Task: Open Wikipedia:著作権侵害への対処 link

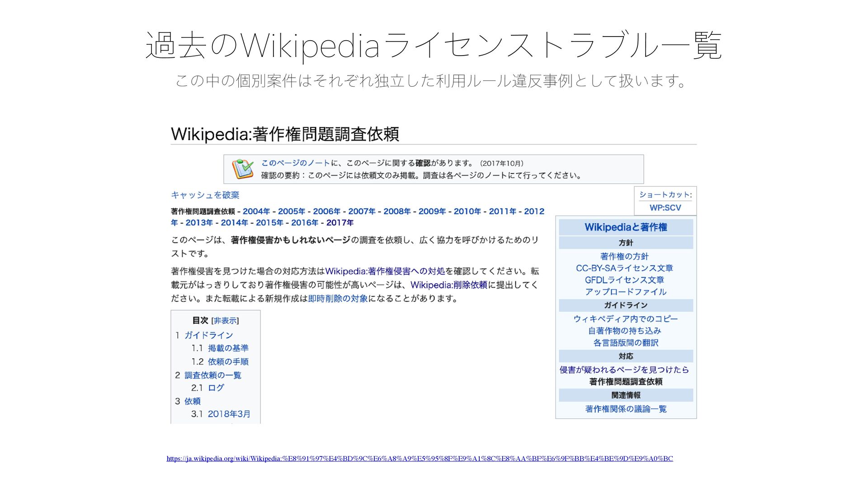Action: 385,271
